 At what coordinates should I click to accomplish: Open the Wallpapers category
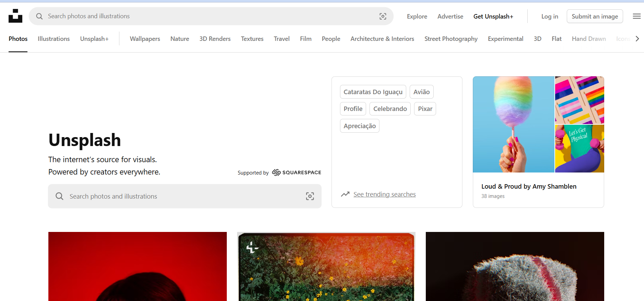click(145, 39)
